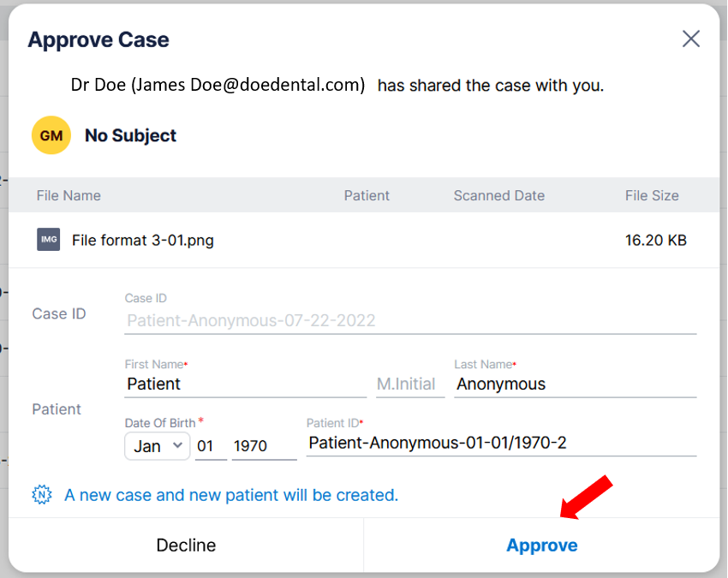Click the Decline button

tap(185, 545)
